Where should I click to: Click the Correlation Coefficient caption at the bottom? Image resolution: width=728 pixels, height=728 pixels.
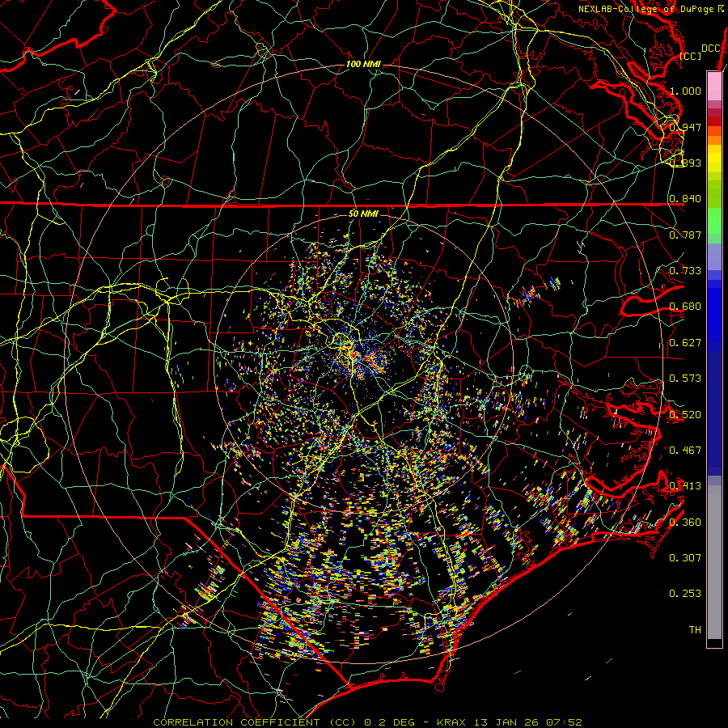[368, 722]
